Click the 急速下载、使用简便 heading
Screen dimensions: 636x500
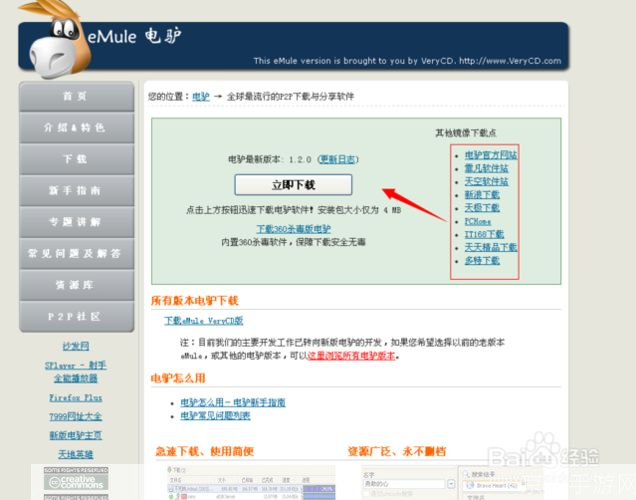click(204, 451)
